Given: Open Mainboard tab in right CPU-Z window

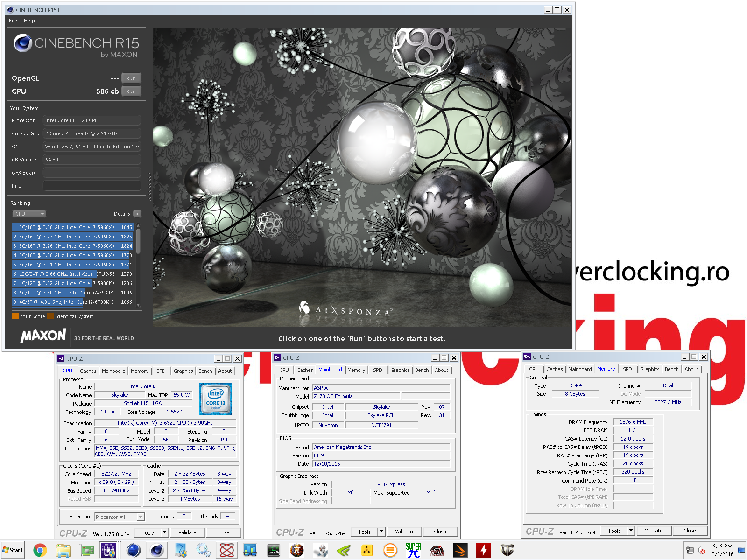Looking at the screenshot, I should 580,369.
